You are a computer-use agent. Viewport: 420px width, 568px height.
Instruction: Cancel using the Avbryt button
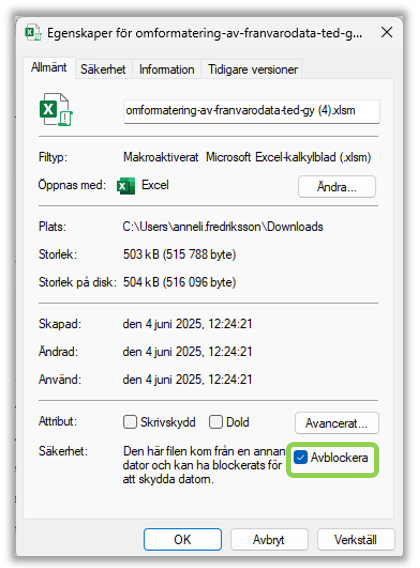coord(269,539)
